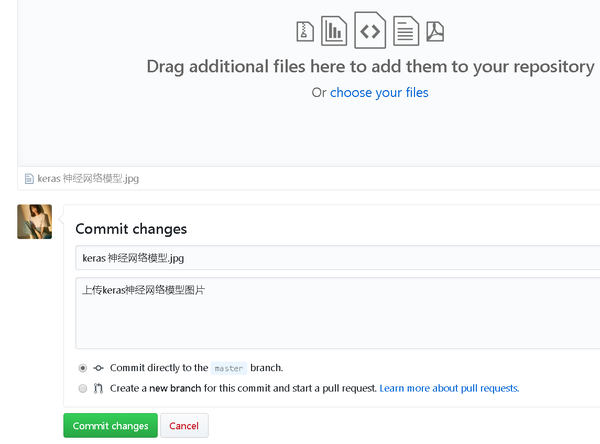Open the "choose your files" link

click(x=379, y=93)
